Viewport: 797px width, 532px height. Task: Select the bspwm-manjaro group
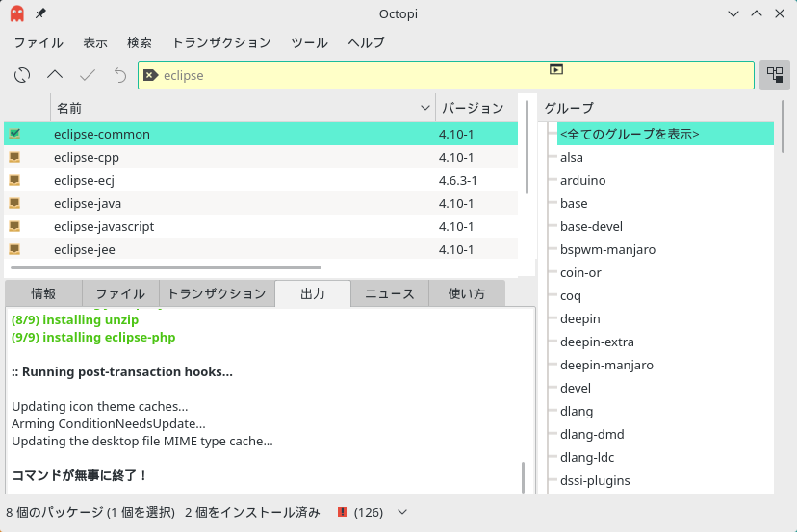[607, 249]
